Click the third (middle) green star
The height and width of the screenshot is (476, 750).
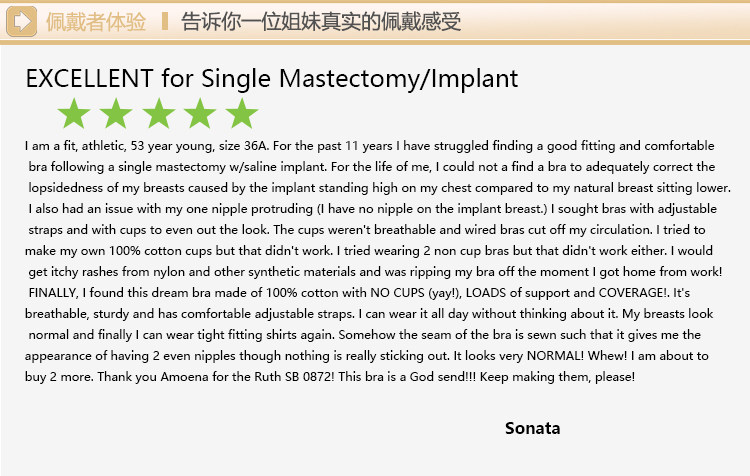pyautogui.click(x=158, y=114)
